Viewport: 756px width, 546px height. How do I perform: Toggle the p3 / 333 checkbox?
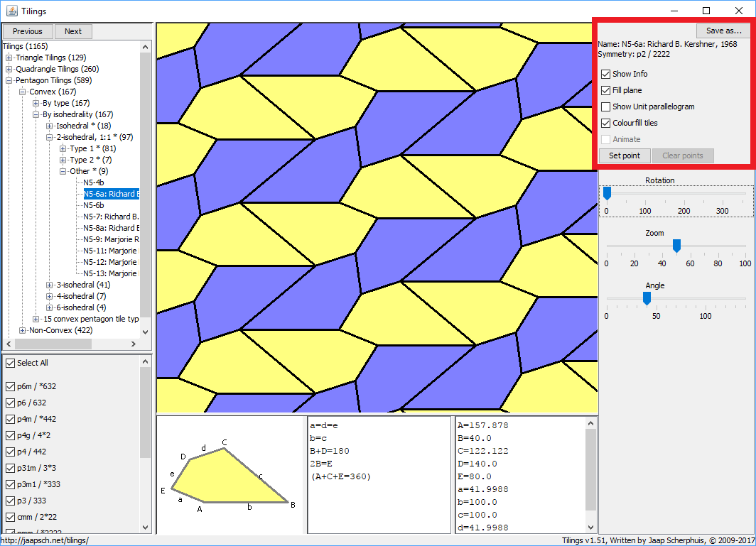click(10, 501)
